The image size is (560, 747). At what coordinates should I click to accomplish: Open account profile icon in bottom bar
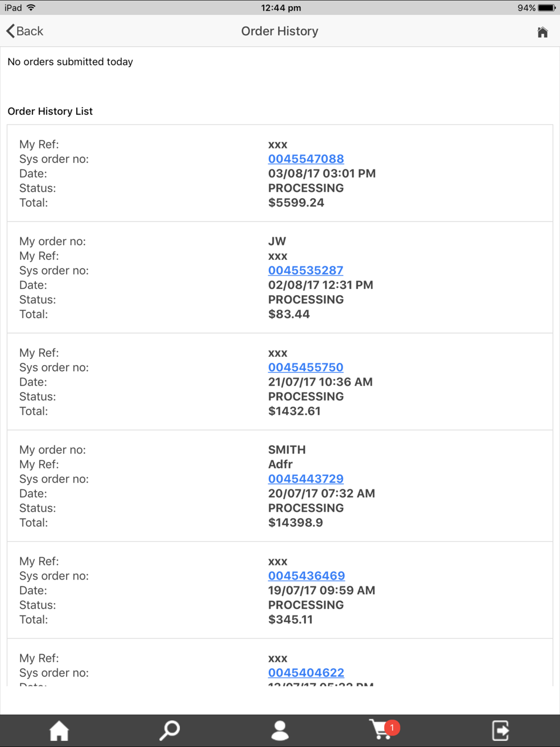click(x=280, y=730)
